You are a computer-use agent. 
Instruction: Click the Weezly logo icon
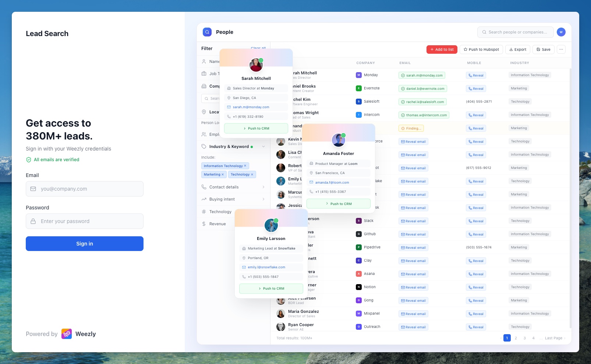pos(67,334)
